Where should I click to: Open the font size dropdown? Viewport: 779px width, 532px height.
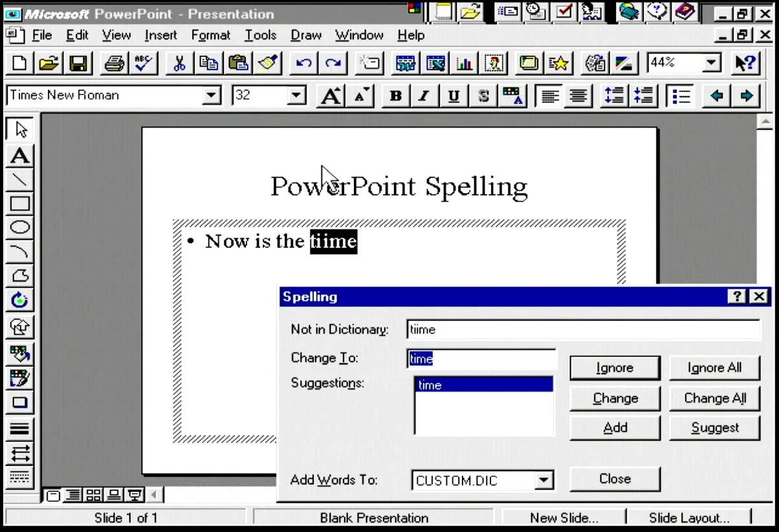296,96
